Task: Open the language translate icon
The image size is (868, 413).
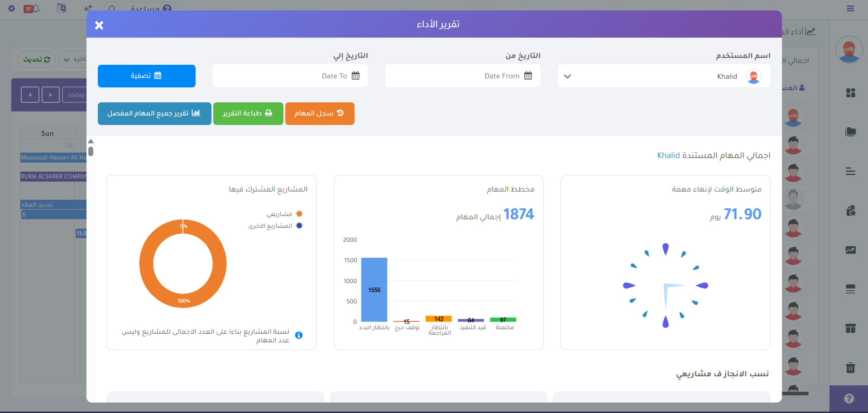Action: (x=61, y=8)
